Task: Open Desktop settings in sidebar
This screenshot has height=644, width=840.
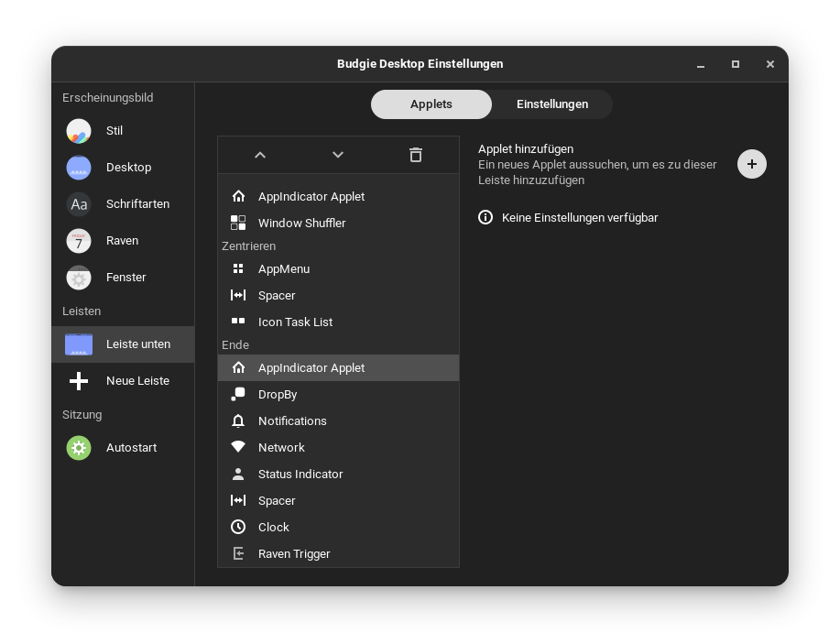Action: pos(123,167)
